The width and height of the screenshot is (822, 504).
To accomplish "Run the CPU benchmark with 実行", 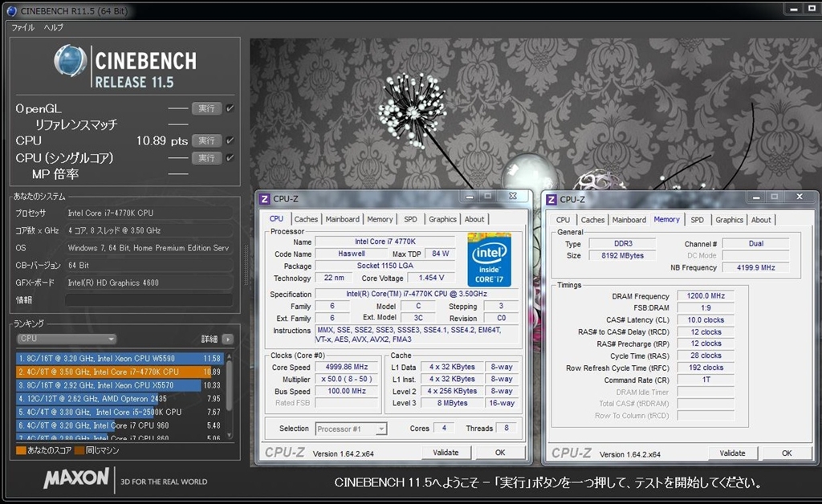I will 206,140.
